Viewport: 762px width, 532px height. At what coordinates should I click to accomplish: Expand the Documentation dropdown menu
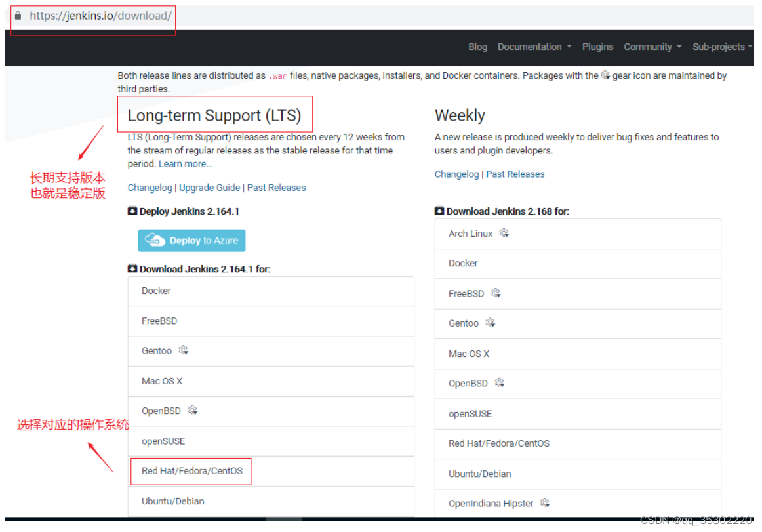pyautogui.click(x=534, y=47)
